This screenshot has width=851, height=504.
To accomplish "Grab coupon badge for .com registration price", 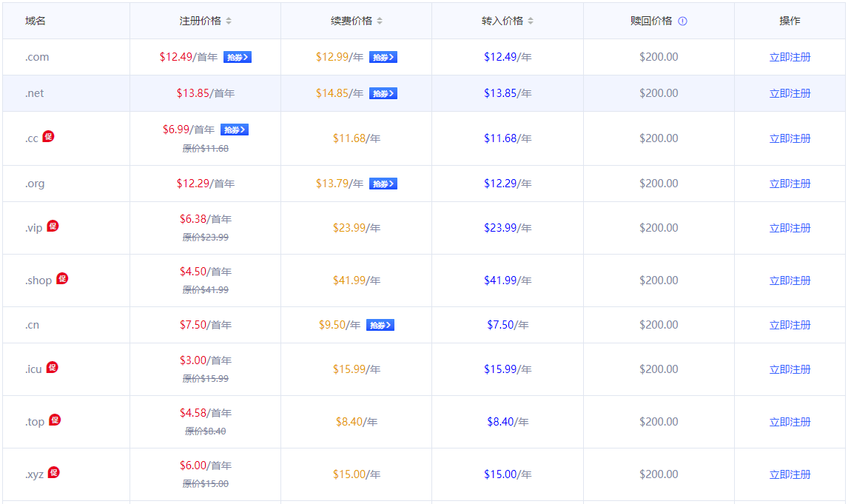I will (x=238, y=57).
